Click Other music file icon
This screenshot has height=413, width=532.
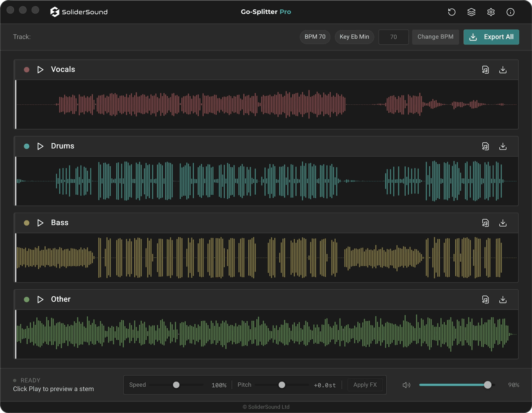coord(485,299)
